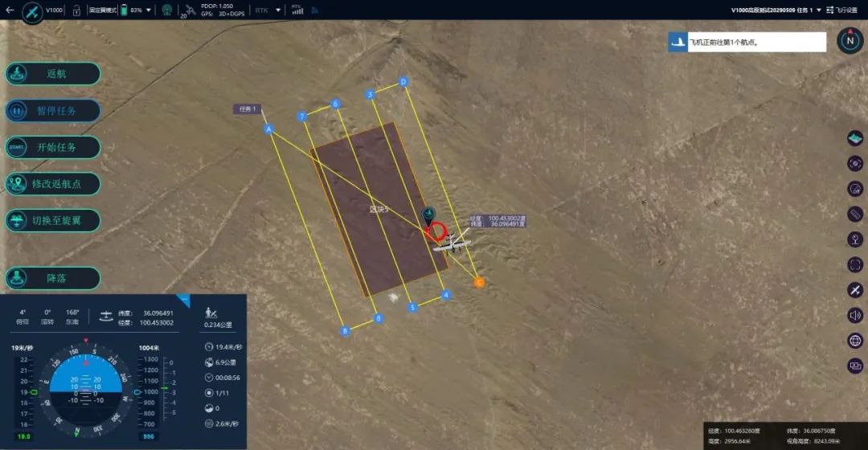This screenshot has height=450, width=868.
Task: Click the 返航 return home button
Action: 54,73
